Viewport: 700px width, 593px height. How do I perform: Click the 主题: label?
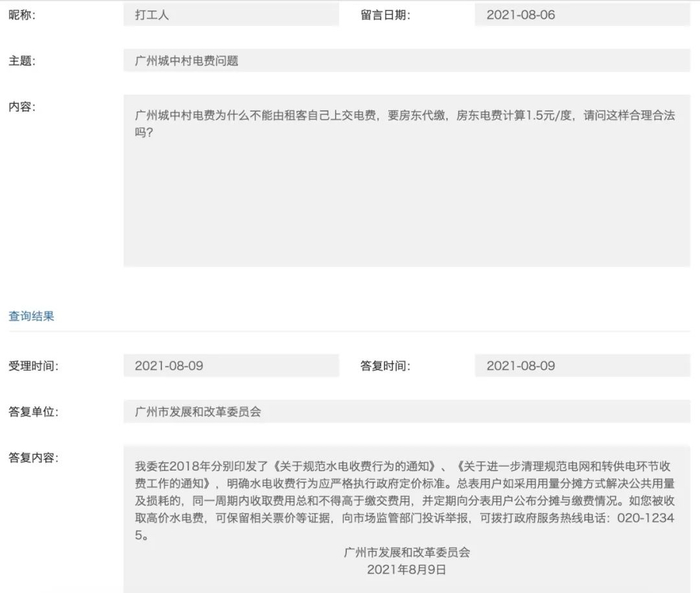coord(22,60)
